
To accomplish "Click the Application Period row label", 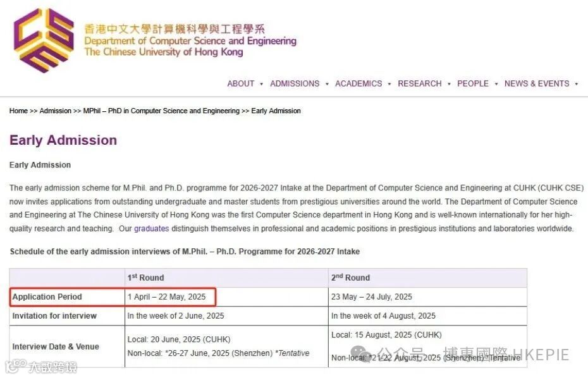I will 47,297.
